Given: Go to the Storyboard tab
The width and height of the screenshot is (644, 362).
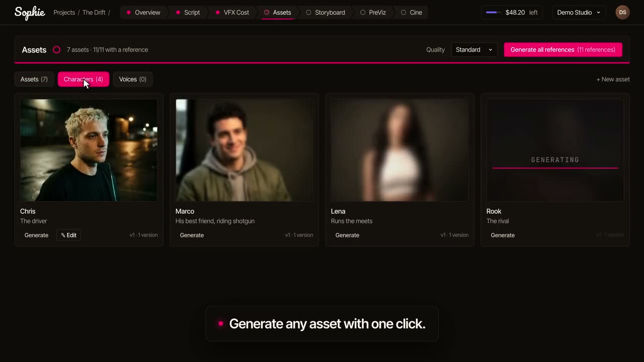Looking at the screenshot, I should [325, 13].
